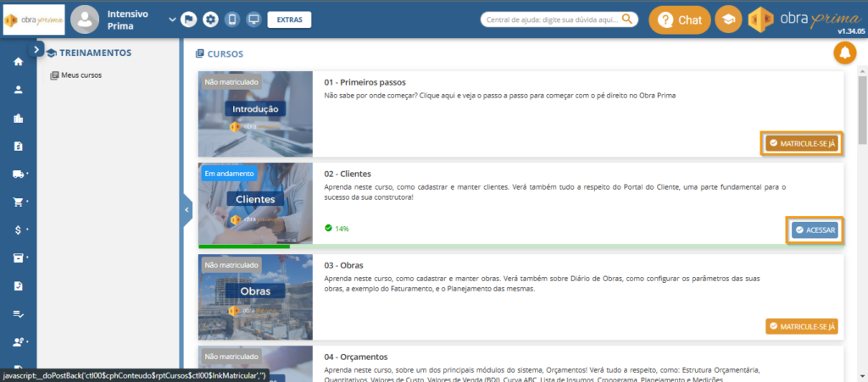The image size is (868, 382).
Task: Click the Introdução course thumbnail
Action: tap(256, 113)
